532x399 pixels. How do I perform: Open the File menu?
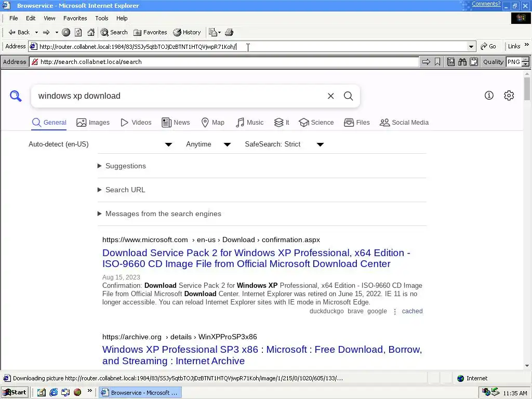click(x=14, y=18)
